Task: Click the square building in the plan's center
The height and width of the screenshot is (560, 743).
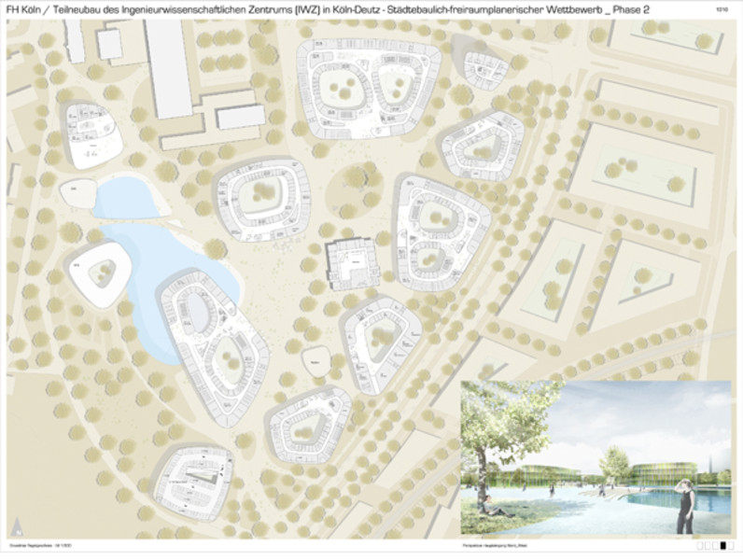Action: coord(350,265)
